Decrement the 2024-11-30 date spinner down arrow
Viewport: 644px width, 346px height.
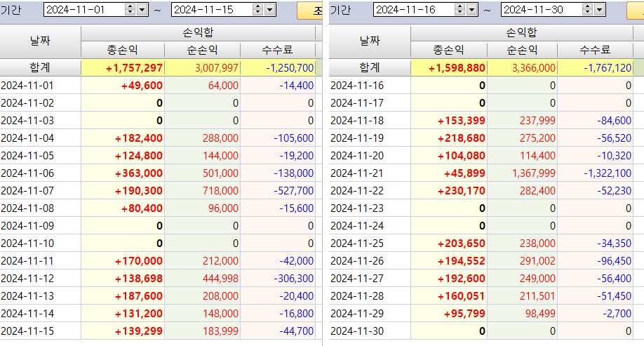tap(588, 13)
